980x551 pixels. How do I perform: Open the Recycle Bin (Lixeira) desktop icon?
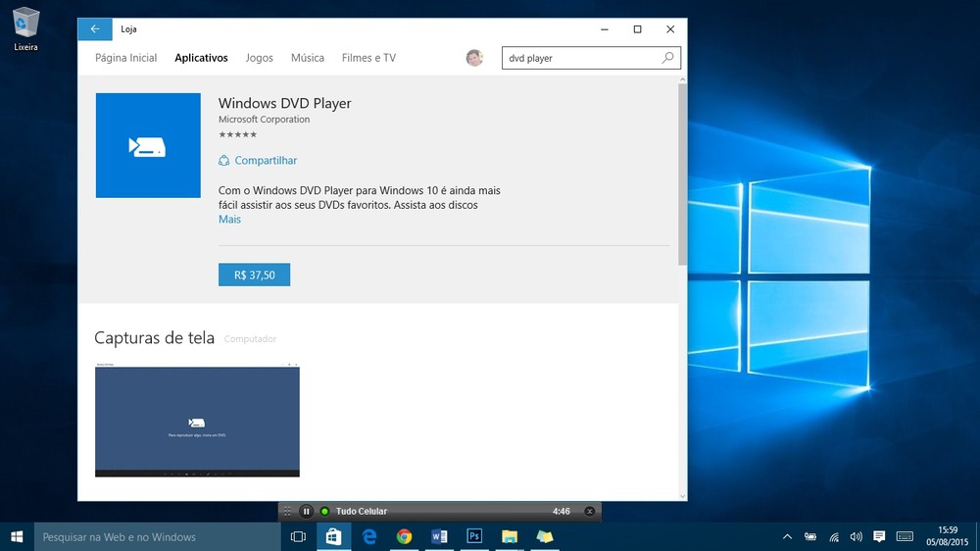pyautogui.click(x=25, y=28)
